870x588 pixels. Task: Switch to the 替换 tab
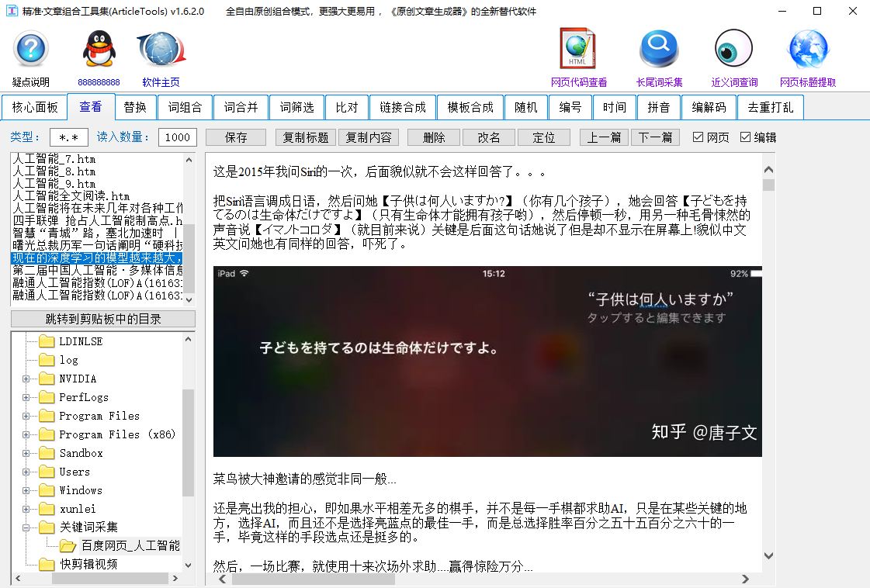pos(135,108)
